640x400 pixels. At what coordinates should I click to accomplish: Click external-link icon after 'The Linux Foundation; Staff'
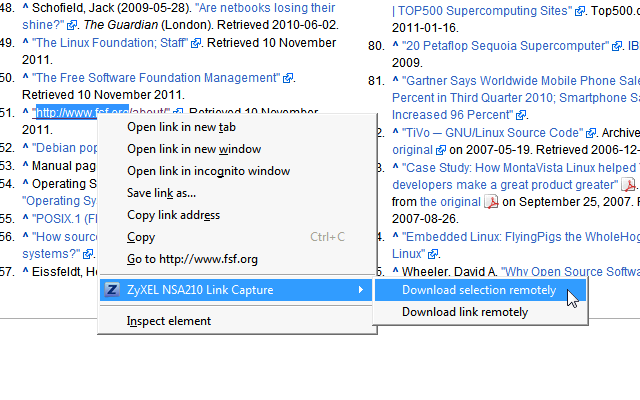click(196, 43)
